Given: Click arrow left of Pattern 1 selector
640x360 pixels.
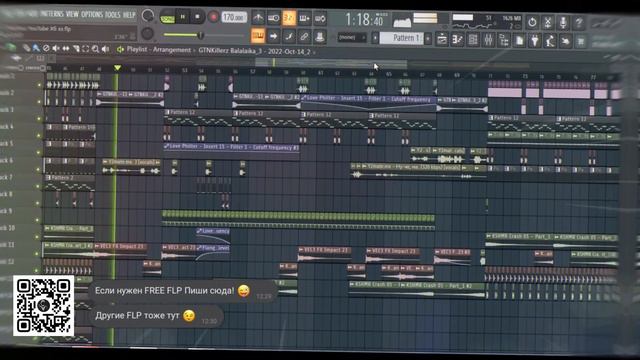Looking at the screenshot, I should tap(375, 38).
